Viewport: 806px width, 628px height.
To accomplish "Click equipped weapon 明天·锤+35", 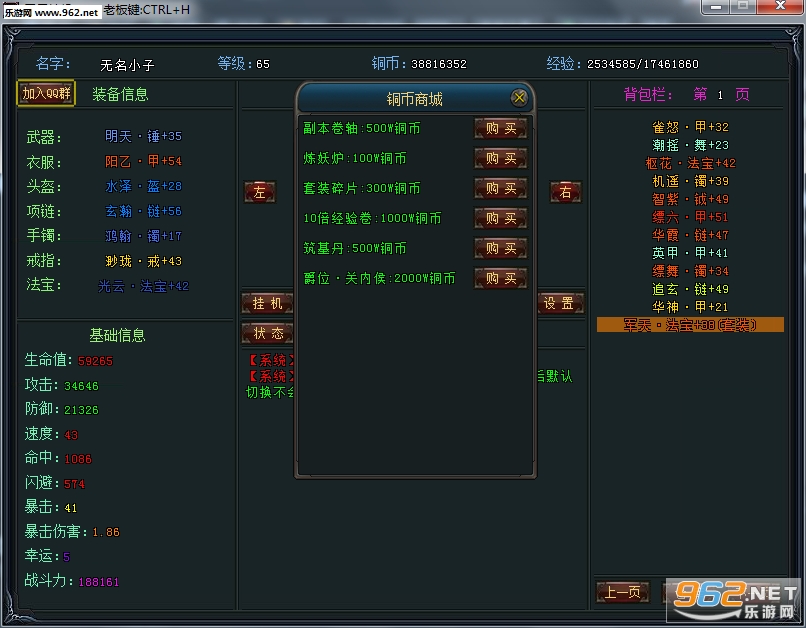I will coord(143,137).
